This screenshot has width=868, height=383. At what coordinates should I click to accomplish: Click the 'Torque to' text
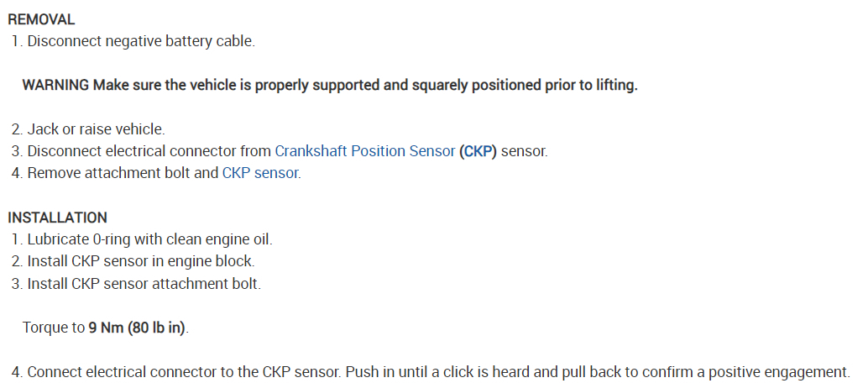(x=54, y=328)
